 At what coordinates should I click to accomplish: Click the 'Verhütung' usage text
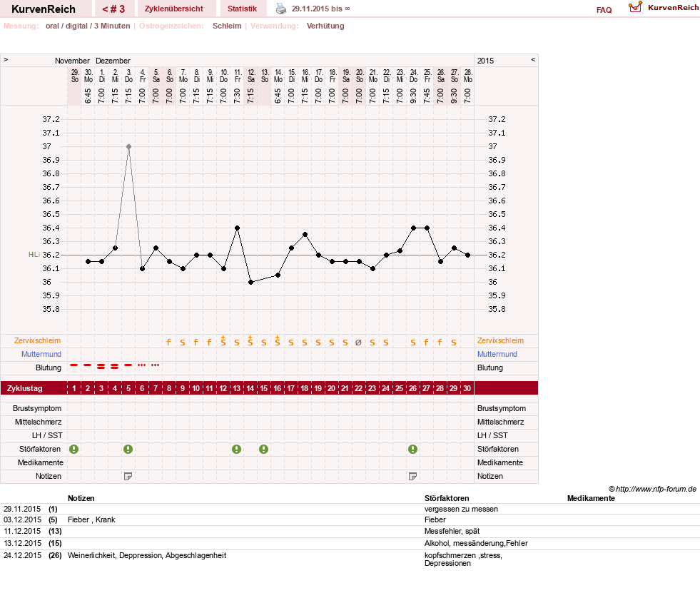(x=325, y=26)
